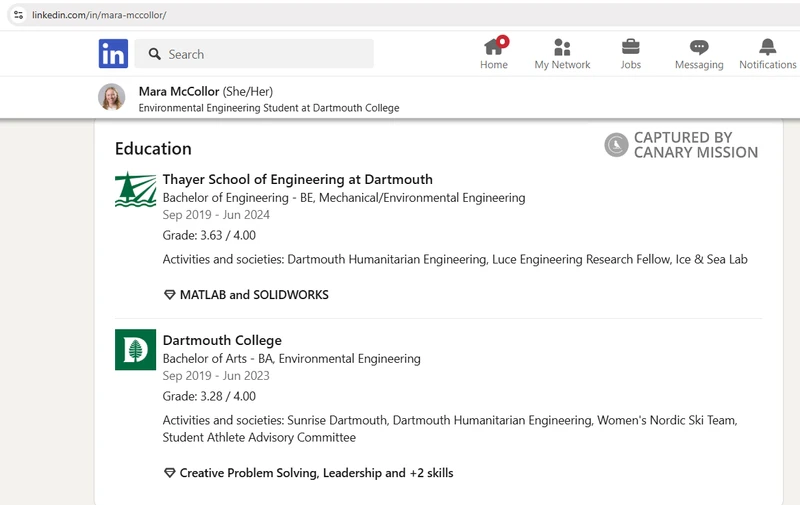Image resolution: width=800 pixels, height=505 pixels.
Task: Click Bachelor of Engineering - BE degree line
Action: (x=344, y=197)
